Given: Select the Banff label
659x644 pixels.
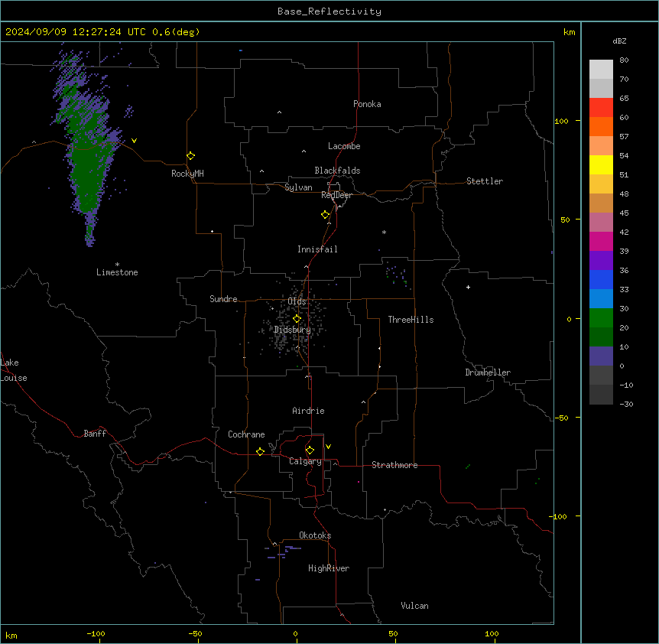Looking at the screenshot, I should [95, 434].
